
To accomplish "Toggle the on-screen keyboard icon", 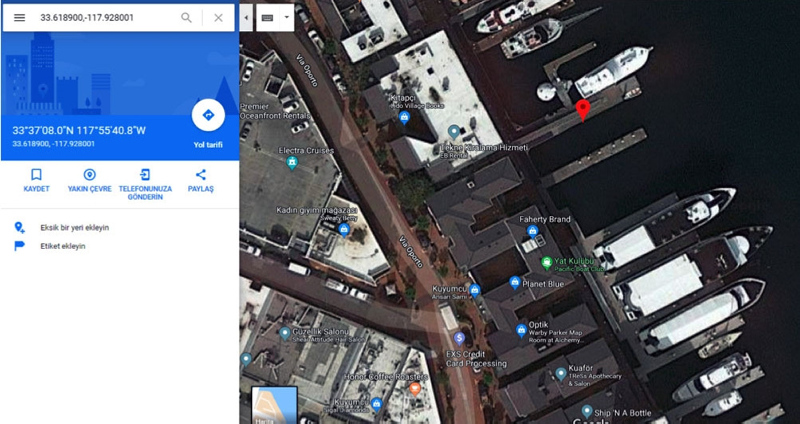I will (x=267, y=18).
